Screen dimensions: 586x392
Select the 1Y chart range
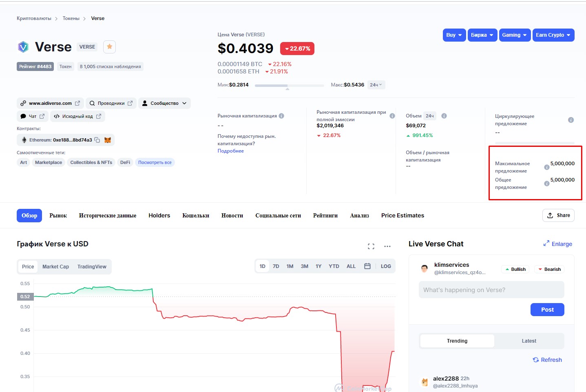(318, 266)
